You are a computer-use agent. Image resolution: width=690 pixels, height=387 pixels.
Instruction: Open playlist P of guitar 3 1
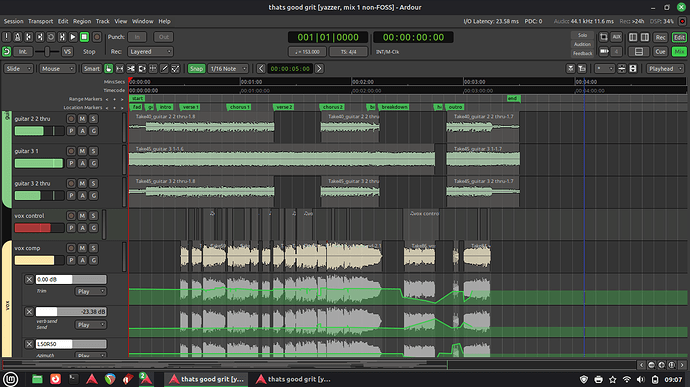[71, 163]
